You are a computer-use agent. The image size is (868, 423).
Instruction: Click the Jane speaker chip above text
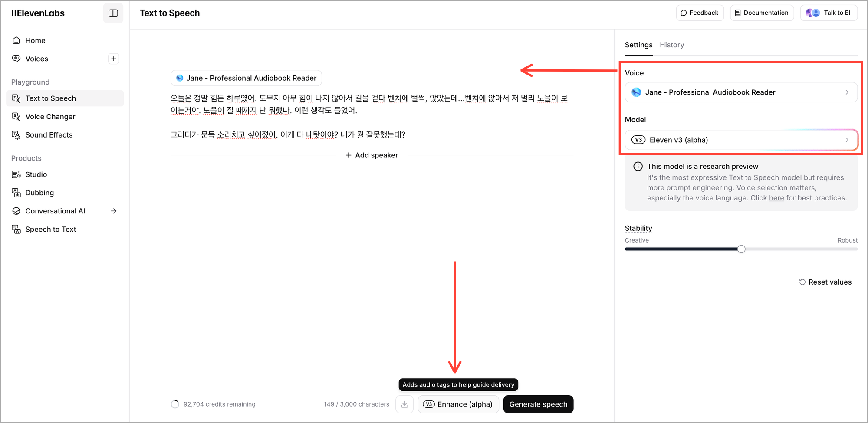pos(246,78)
